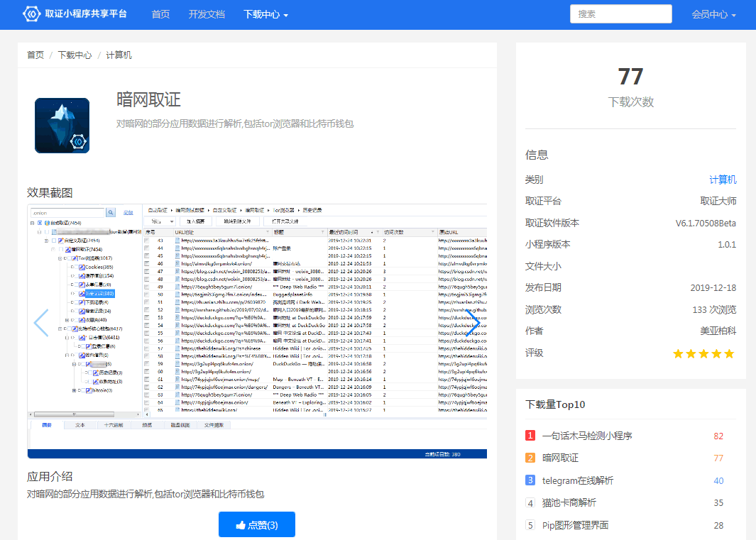Go to 首页 in the breadcrumb

[35, 55]
